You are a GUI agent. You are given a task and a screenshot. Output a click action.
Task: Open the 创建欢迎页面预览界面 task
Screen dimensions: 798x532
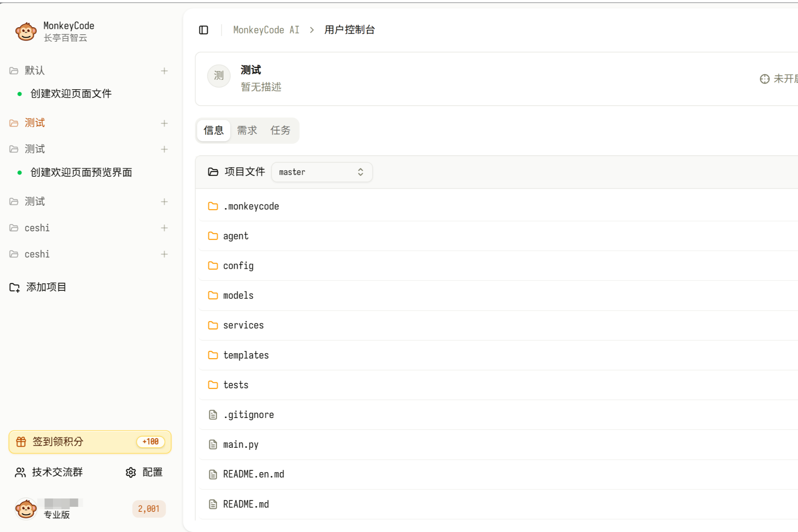pyautogui.click(x=81, y=172)
